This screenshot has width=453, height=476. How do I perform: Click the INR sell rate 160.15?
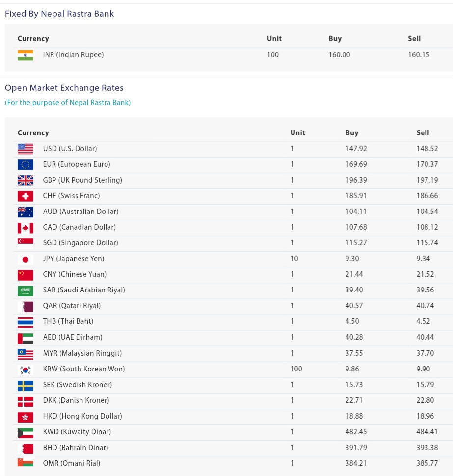point(418,55)
